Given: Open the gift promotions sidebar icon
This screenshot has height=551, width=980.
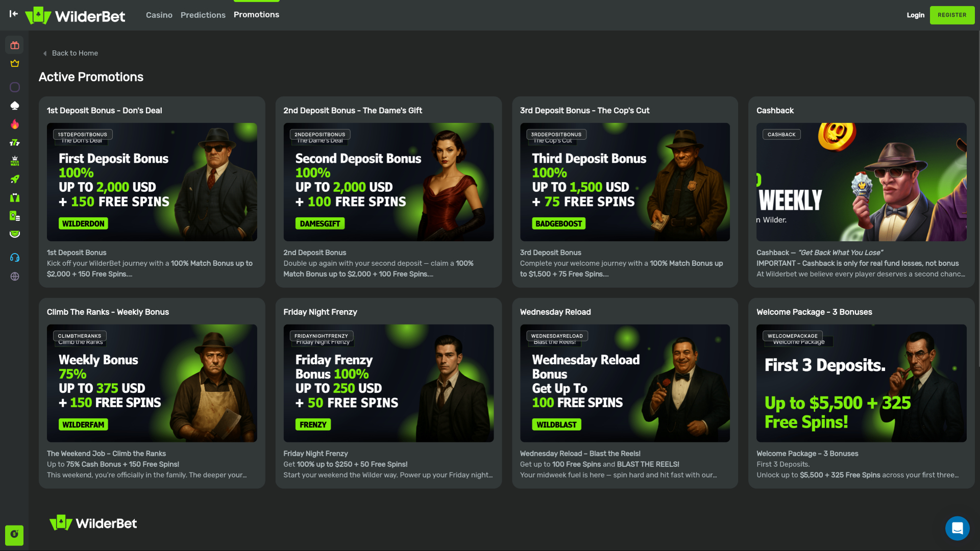Looking at the screenshot, I should [15, 45].
